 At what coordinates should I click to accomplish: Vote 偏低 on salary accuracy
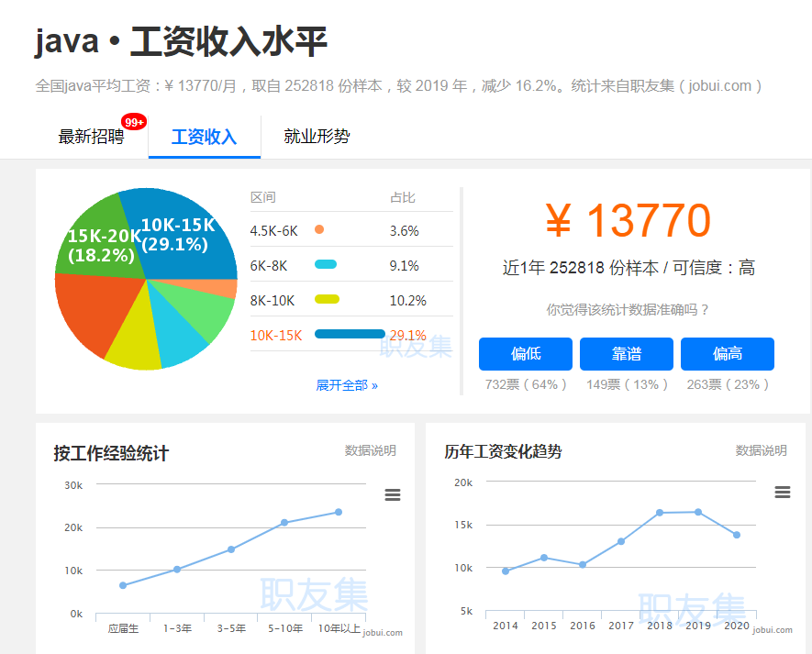pos(526,354)
